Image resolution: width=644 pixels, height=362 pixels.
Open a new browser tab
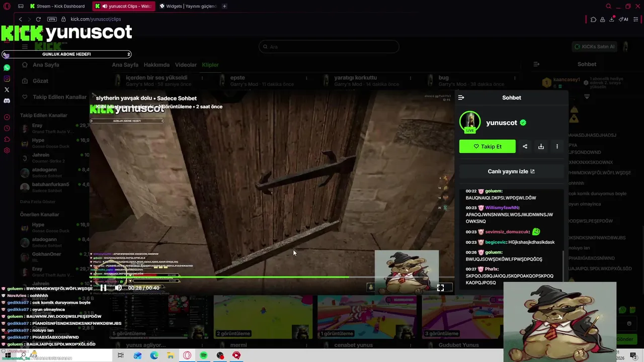pos(224,6)
